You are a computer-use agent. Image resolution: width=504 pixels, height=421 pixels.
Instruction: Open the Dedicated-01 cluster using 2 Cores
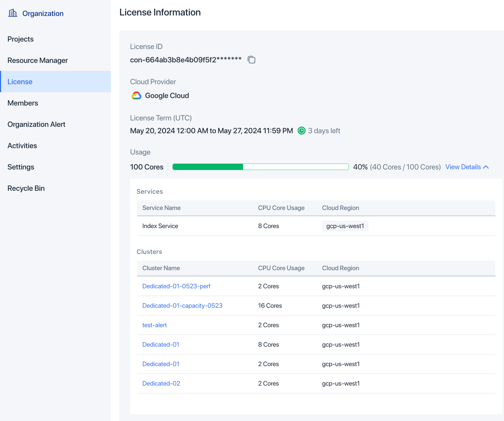[x=161, y=364]
